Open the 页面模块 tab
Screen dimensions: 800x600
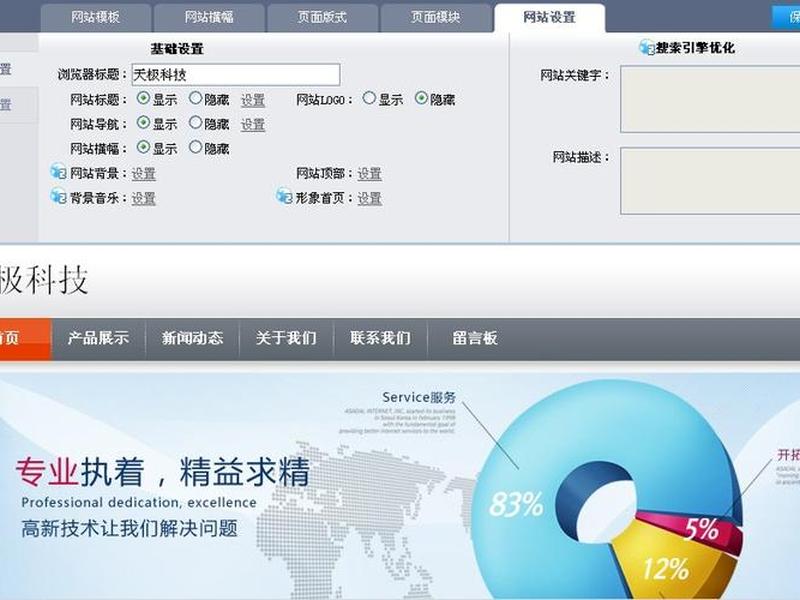coord(436,18)
